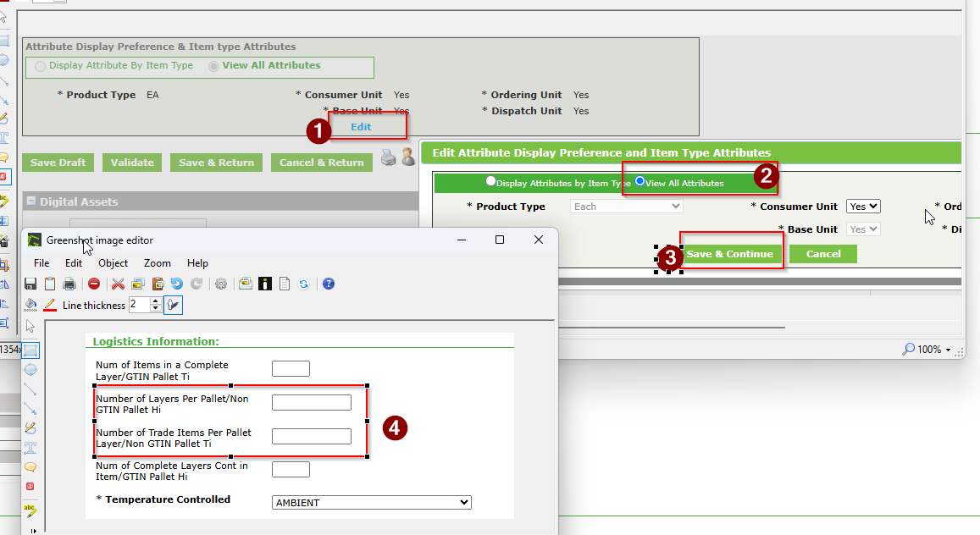This screenshot has width=980, height=535.
Task: Collapse the Digital Assets section
Action: (30, 201)
